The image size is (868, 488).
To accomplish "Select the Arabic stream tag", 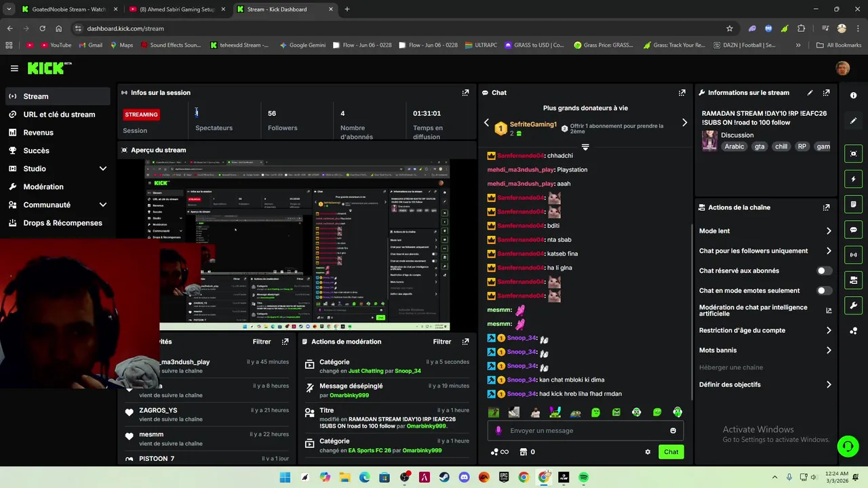I will click(734, 146).
